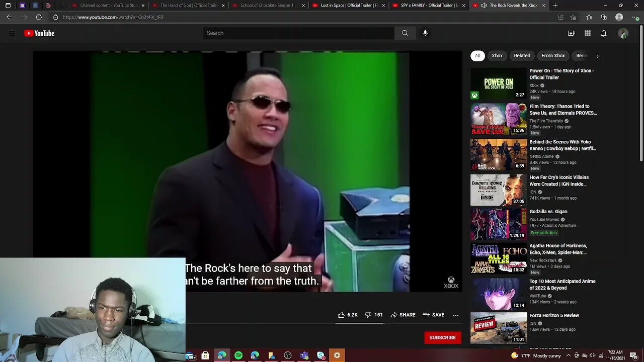Go back with the browser back arrow
This screenshot has height=362, width=644.
click(x=9, y=17)
